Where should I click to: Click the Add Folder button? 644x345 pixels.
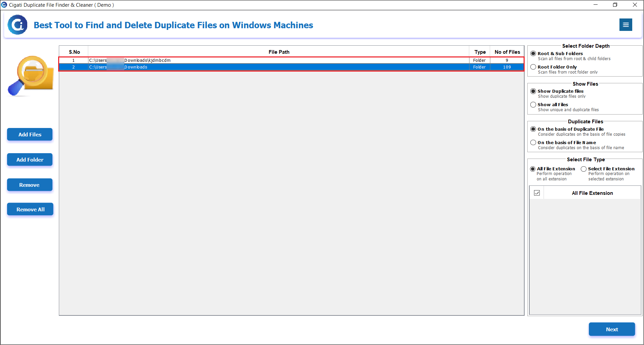tap(30, 160)
